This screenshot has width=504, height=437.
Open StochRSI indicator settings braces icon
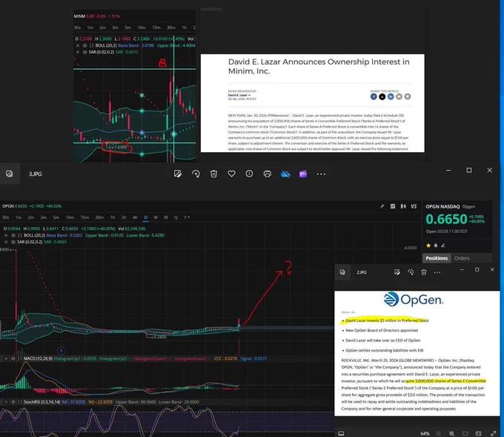(20, 401)
